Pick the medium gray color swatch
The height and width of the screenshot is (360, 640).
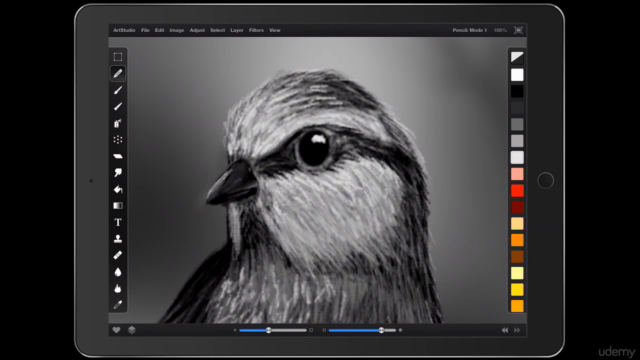[x=517, y=124]
